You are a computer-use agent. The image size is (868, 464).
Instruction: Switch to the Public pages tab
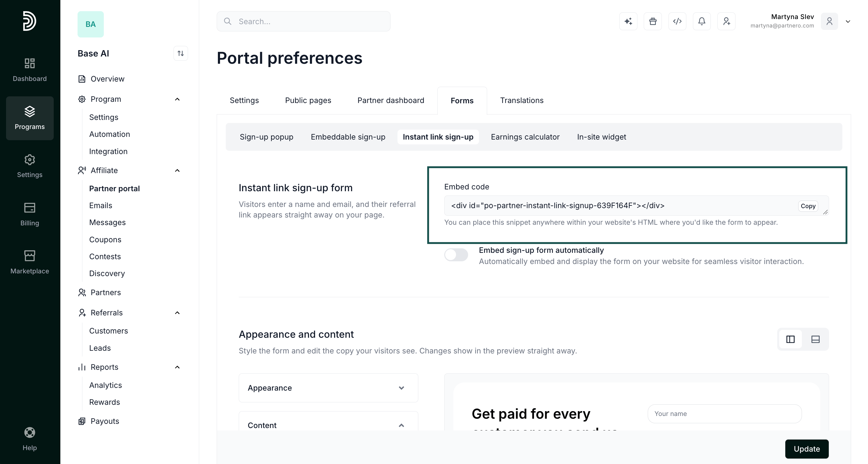[308, 101]
